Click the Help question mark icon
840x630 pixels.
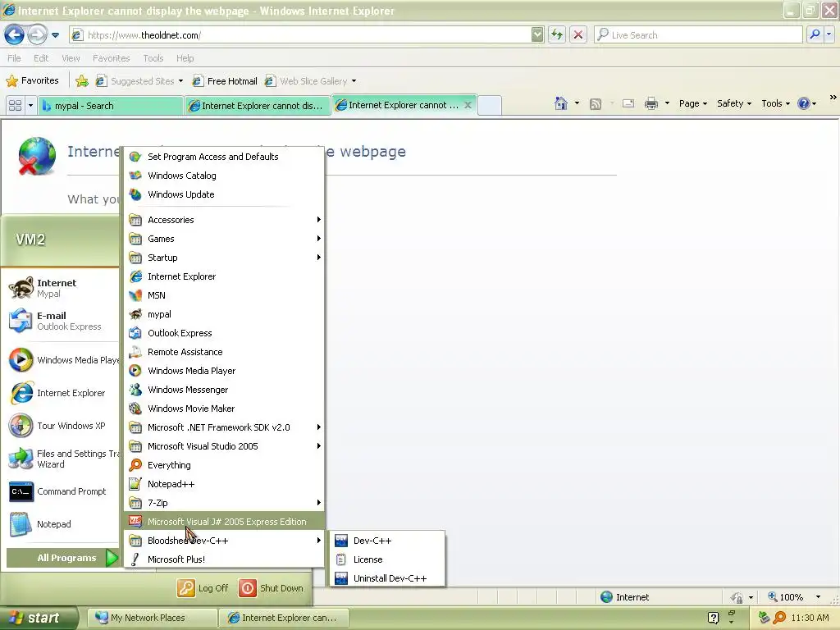[804, 103]
